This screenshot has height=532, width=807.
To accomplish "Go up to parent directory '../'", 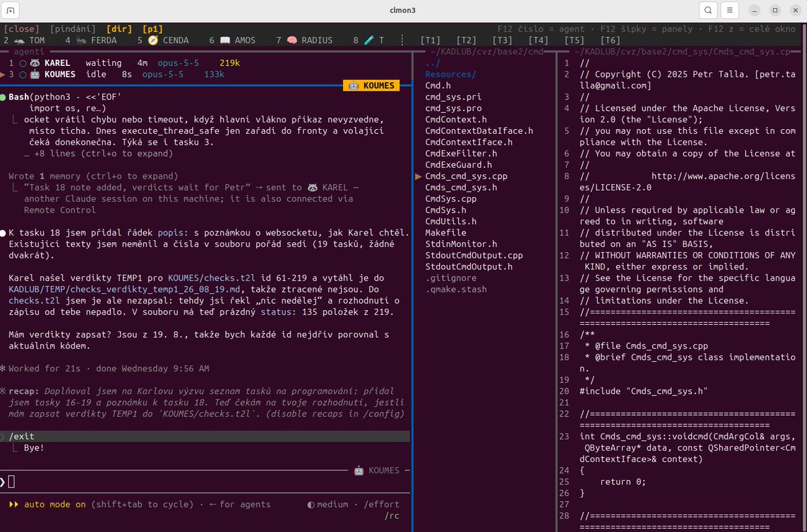I will 433,63.
